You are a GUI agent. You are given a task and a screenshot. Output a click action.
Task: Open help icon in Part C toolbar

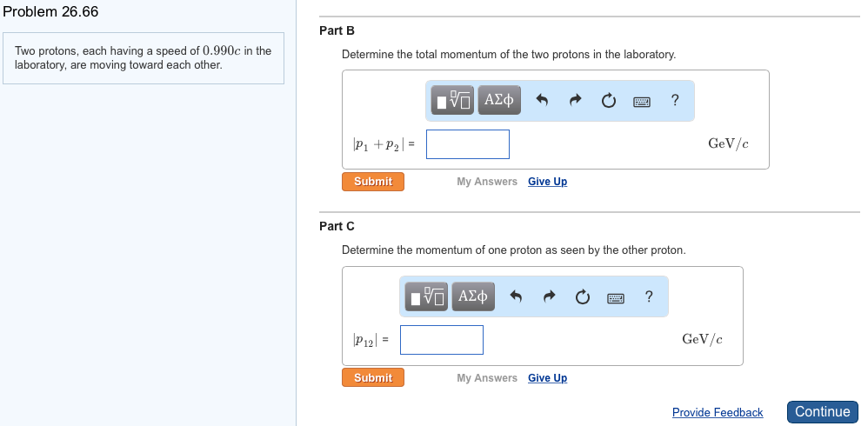click(649, 296)
